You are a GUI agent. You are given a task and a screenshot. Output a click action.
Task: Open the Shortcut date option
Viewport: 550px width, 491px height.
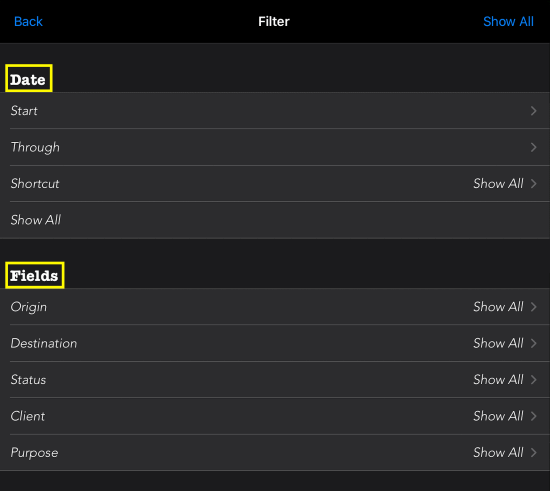point(275,183)
